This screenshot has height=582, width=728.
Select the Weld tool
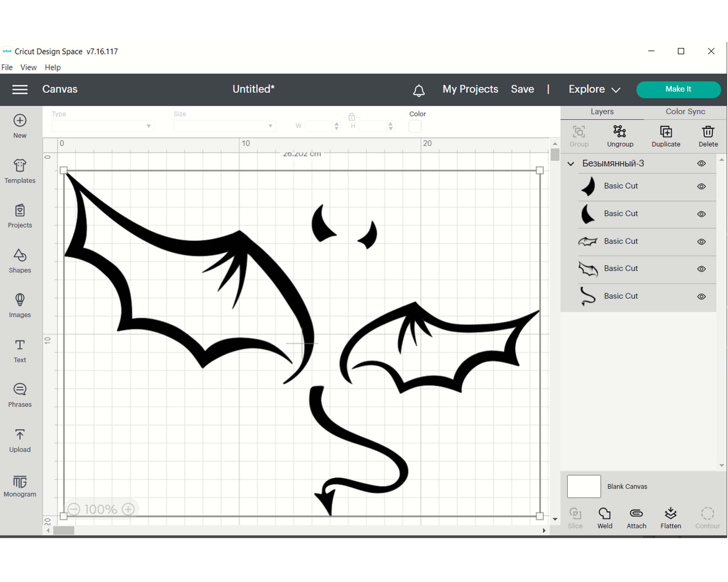click(605, 514)
